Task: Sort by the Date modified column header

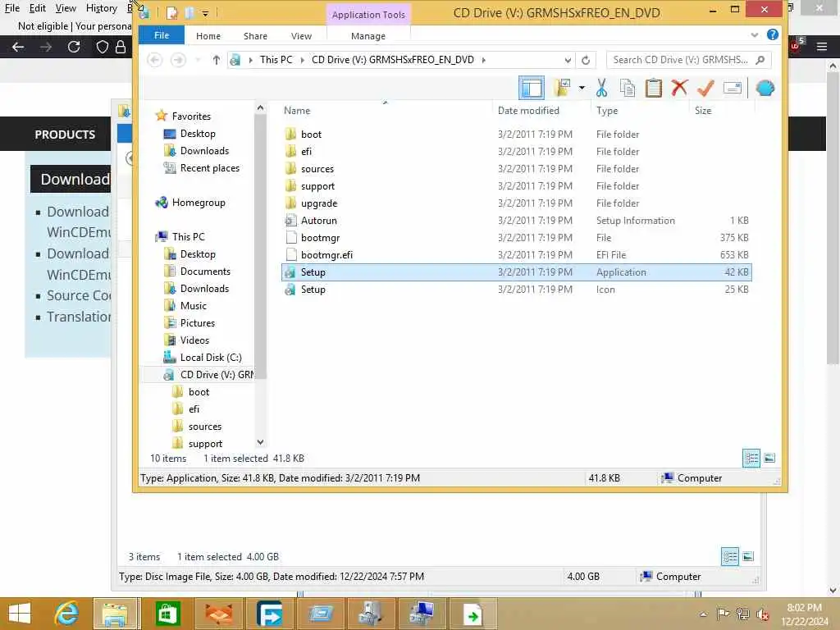Action: [528, 111]
